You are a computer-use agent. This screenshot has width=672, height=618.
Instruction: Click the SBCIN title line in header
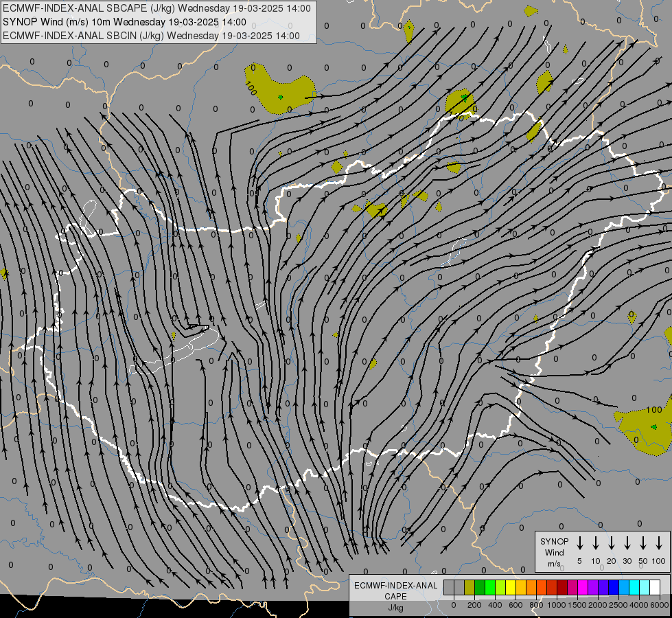pyautogui.click(x=151, y=36)
